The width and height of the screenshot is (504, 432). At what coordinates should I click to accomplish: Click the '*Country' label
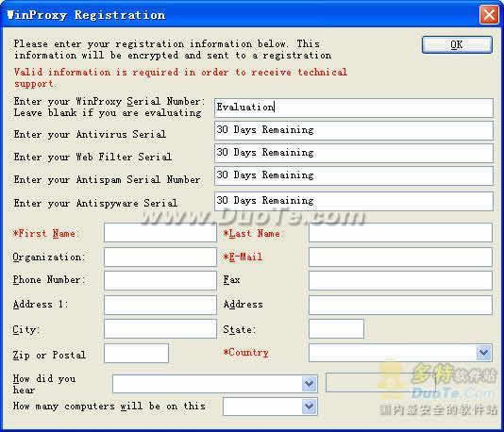(x=246, y=353)
